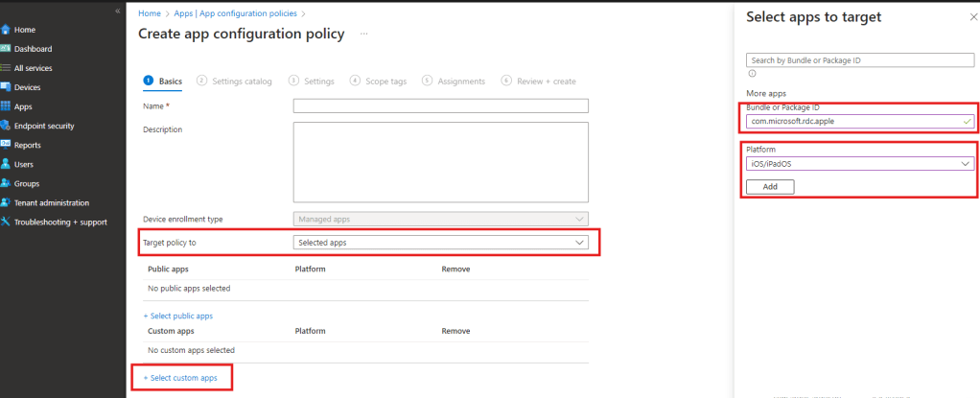Click the Select public apps link

tap(178, 316)
